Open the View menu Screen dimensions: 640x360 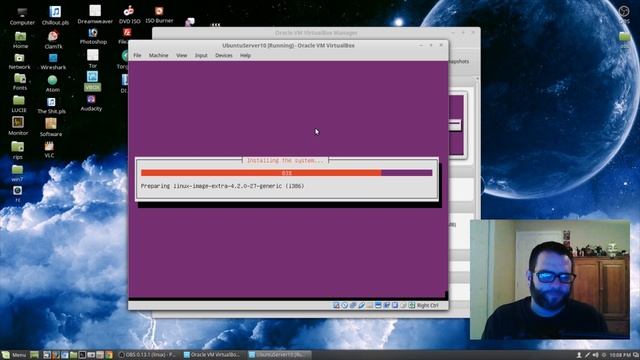(x=182, y=55)
